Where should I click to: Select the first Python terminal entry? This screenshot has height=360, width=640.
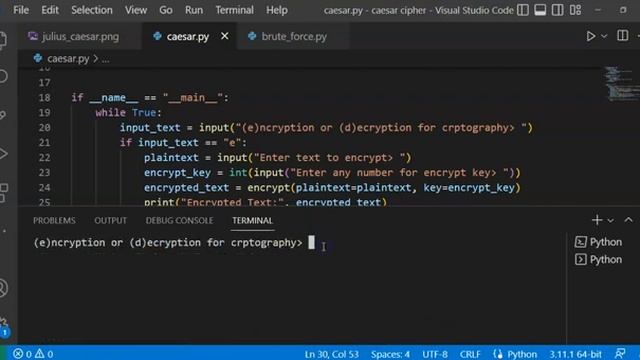[598, 242]
